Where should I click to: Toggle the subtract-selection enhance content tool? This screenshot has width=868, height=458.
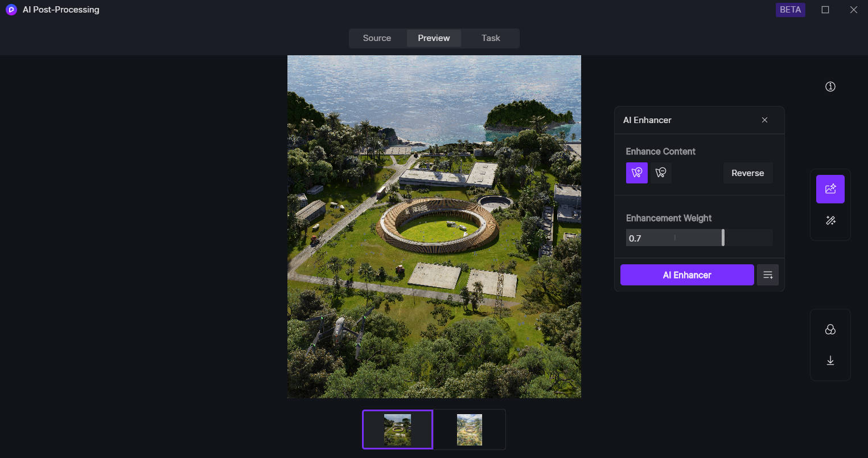pos(661,173)
